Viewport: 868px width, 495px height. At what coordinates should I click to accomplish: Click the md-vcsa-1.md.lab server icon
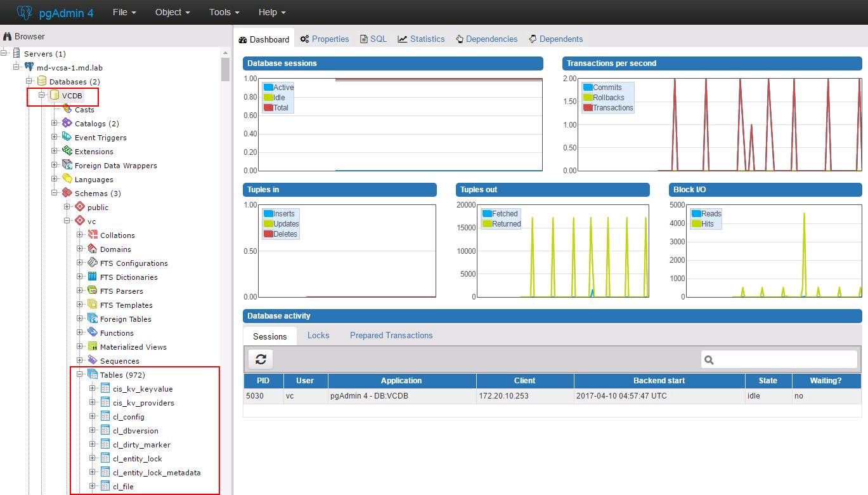(x=29, y=68)
